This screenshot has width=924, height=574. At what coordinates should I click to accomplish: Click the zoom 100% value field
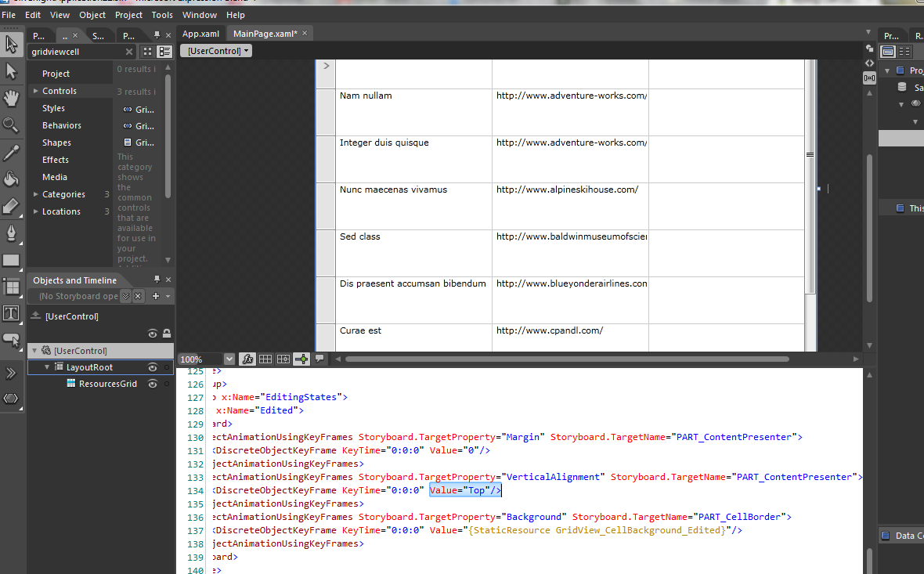coord(200,359)
